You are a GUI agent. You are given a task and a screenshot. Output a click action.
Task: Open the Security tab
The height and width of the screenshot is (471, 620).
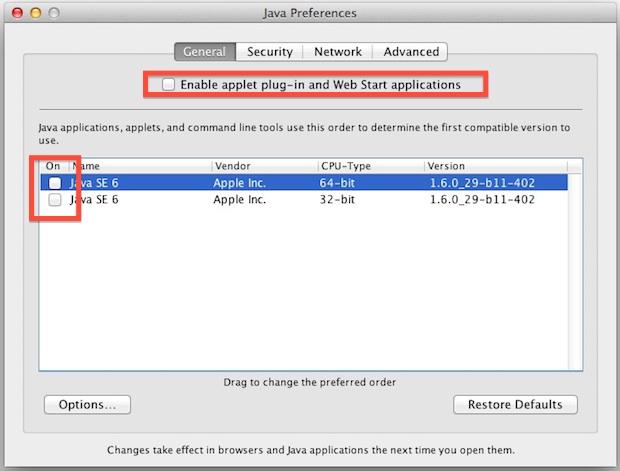click(x=270, y=52)
